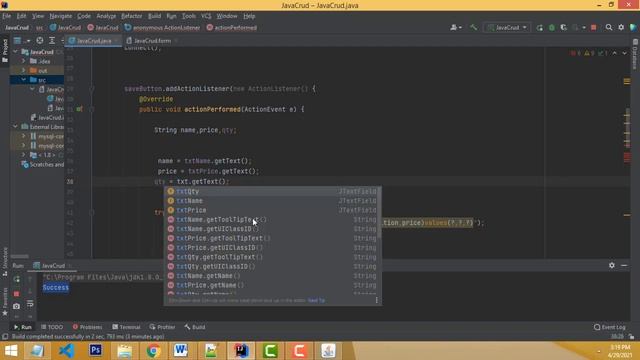
Task: Click the Next Tip link in the completion popup
Action: pos(316,300)
